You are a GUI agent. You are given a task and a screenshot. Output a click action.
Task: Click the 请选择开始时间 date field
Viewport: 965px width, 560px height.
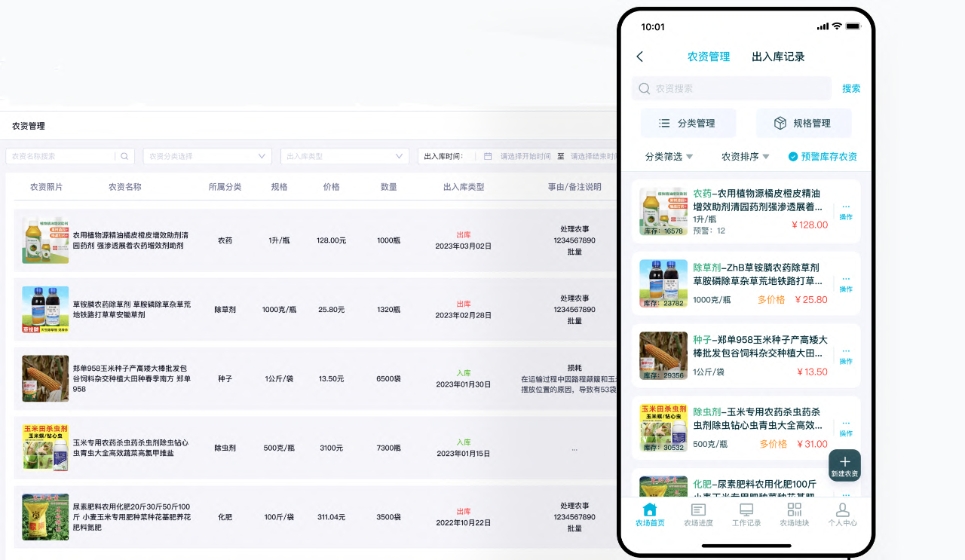point(525,156)
